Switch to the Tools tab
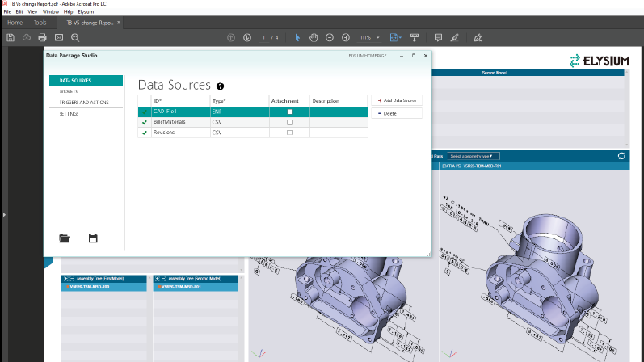The width and height of the screenshot is (644, 362). [x=40, y=23]
